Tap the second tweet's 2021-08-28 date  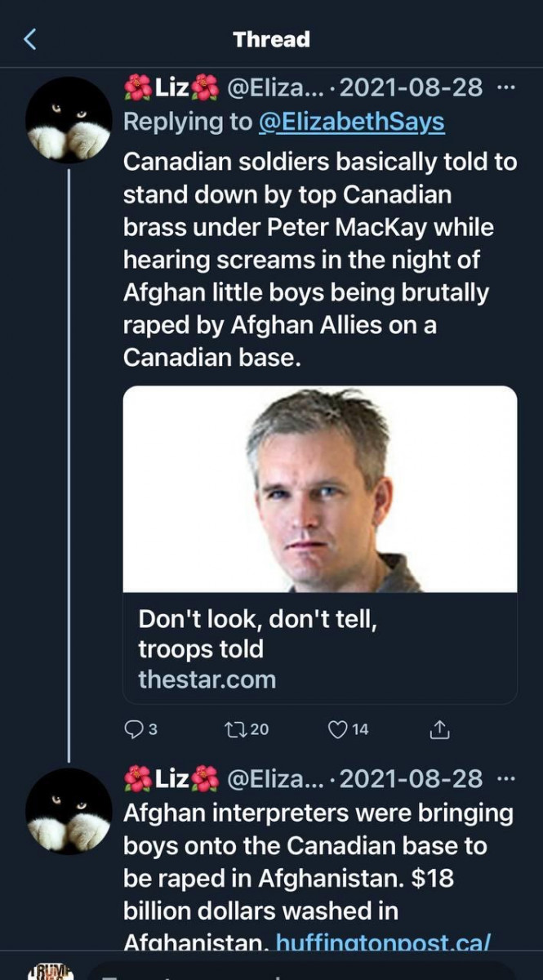coord(411,778)
